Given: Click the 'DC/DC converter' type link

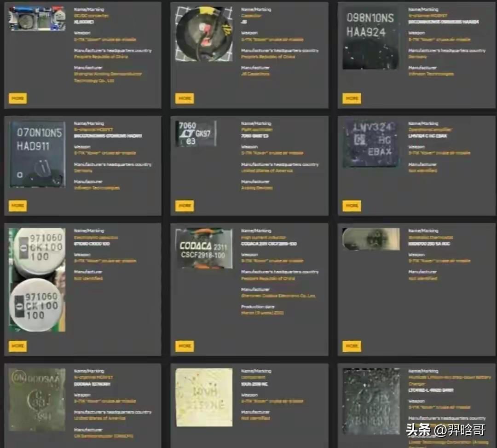Looking at the screenshot, I should 91,16.
